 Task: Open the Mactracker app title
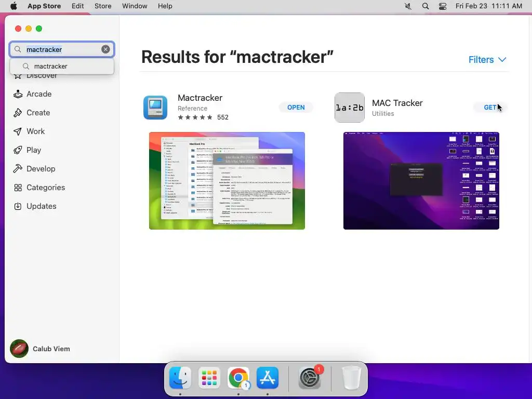pyautogui.click(x=200, y=98)
